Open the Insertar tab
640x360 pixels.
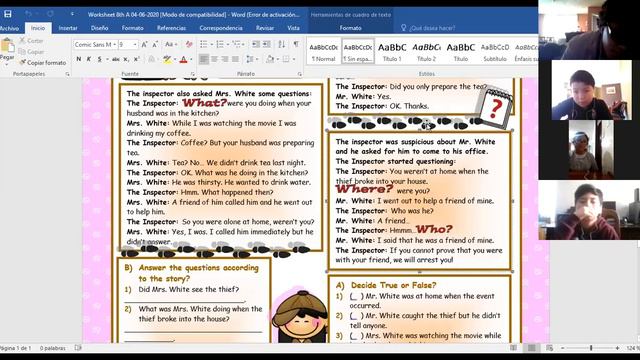(x=68, y=28)
